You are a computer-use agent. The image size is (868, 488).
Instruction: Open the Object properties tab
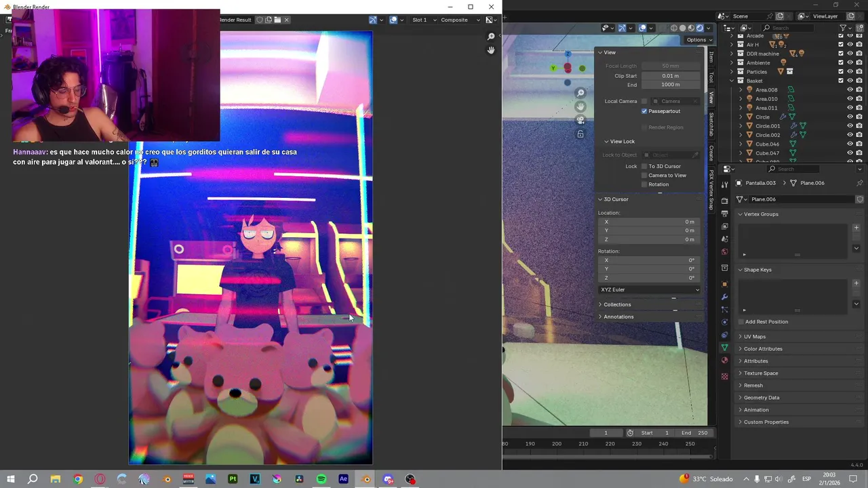(724, 284)
